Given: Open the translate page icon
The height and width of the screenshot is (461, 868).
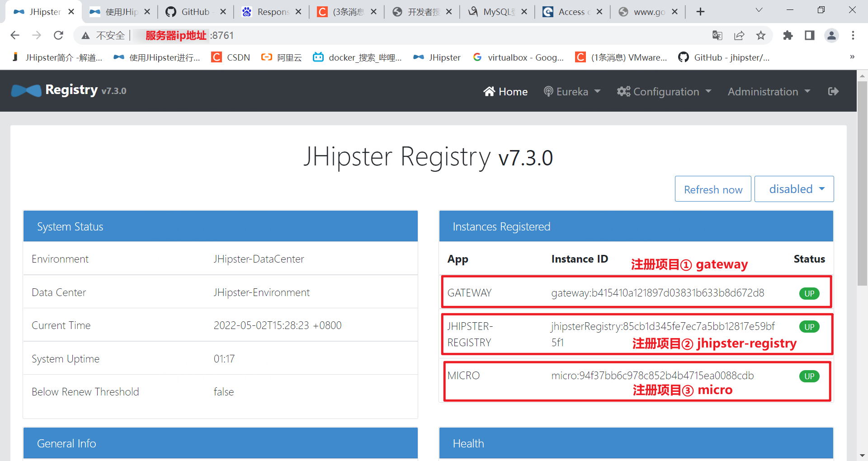Looking at the screenshot, I should pyautogui.click(x=717, y=35).
